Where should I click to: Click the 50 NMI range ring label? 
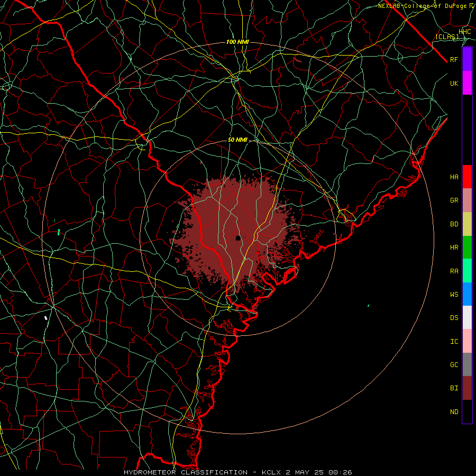(237, 140)
